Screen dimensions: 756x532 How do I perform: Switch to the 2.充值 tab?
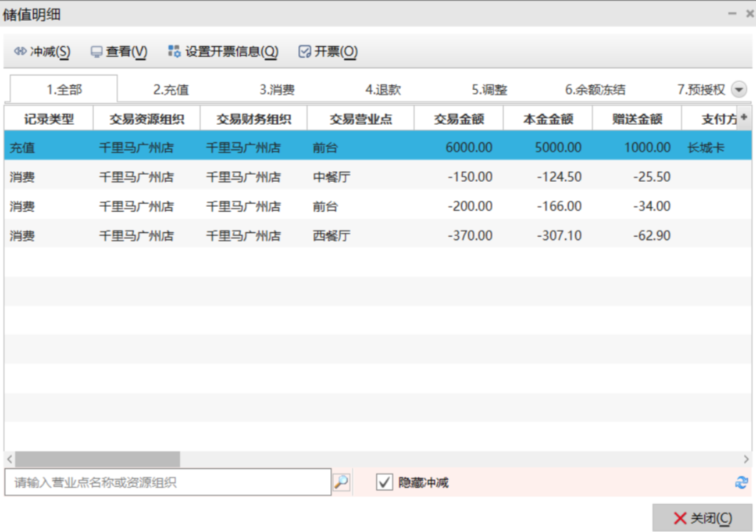(170, 90)
